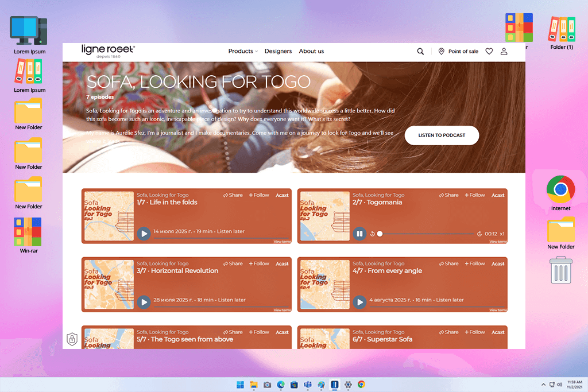Share episode 4/7 From every angle
Screen dimensions: 588x392
(x=449, y=264)
